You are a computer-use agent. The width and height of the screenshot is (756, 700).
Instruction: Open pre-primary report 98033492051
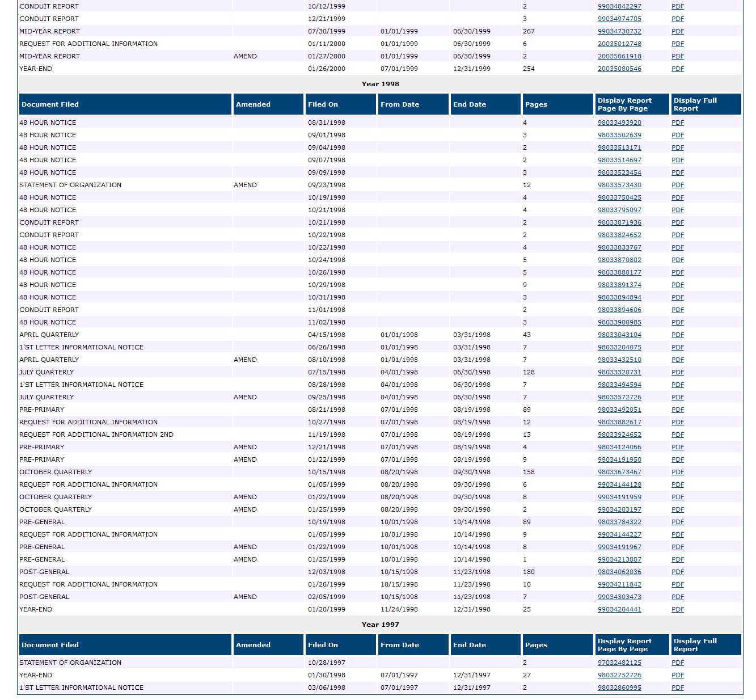pyautogui.click(x=619, y=410)
